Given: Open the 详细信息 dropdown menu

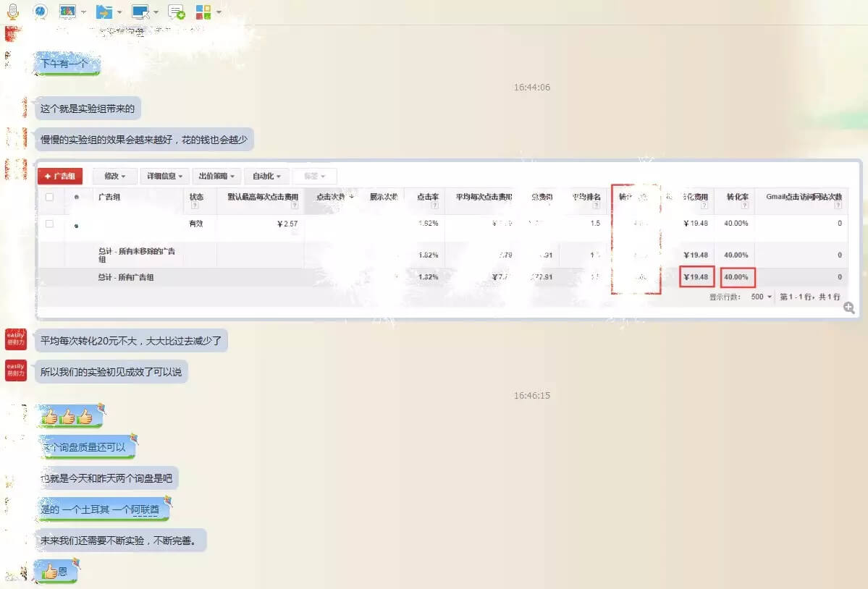Looking at the screenshot, I should [x=164, y=176].
